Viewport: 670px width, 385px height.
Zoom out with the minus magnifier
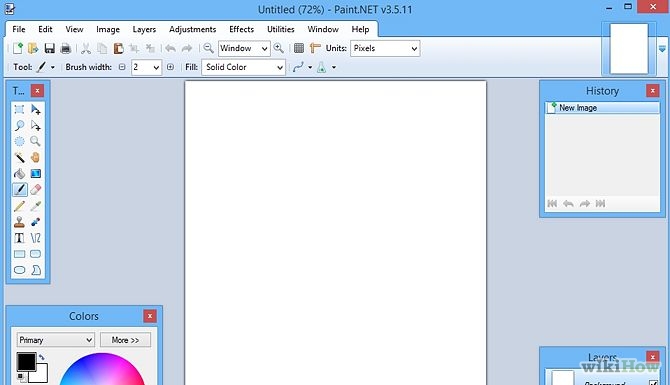tap(208, 48)
